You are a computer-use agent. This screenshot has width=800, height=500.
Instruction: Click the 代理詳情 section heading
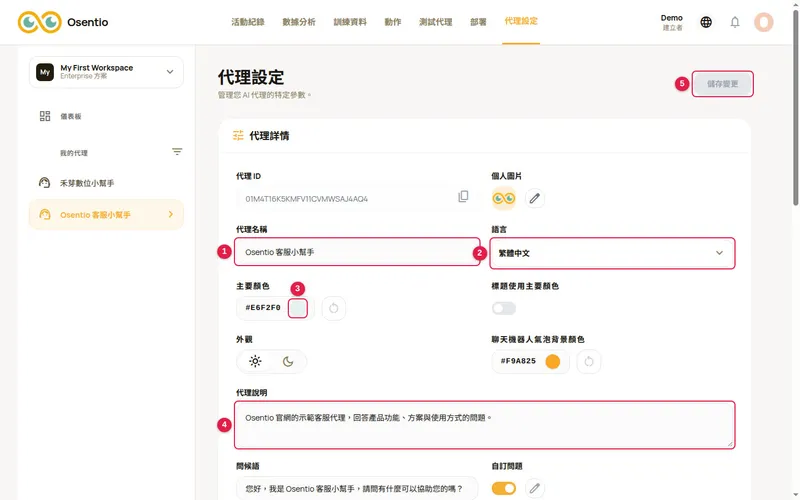click(x=269, y=136)
